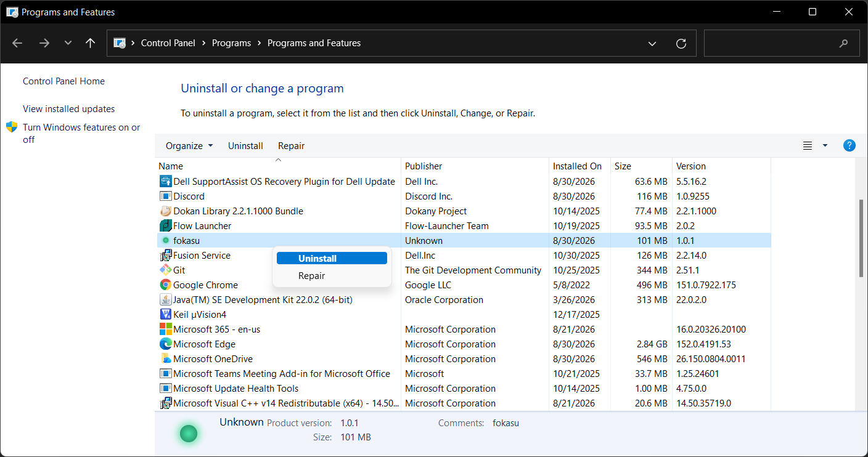Click in the search box

[x=782, y=44]
